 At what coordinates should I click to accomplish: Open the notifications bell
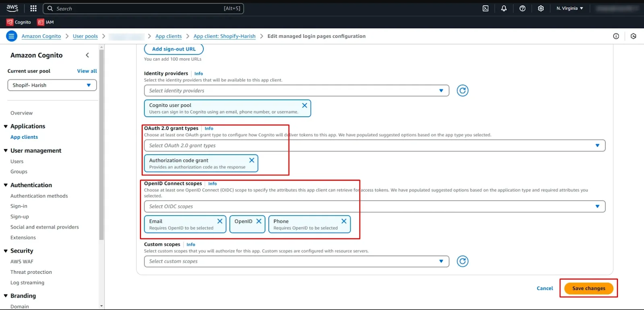[504, 8]
